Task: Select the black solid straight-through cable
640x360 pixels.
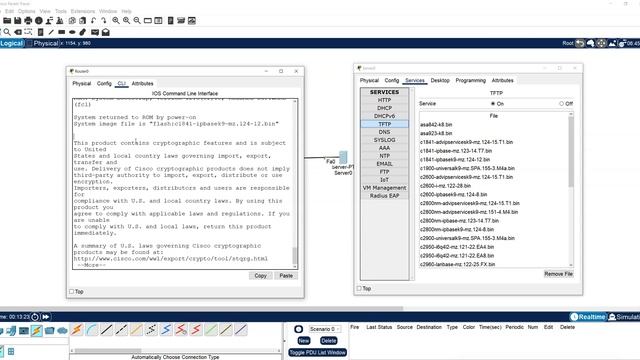Action: (x=107, y=329)
